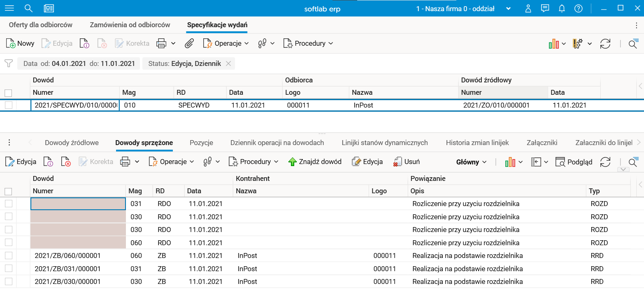Click the Nowy button
Viewport: 644px width, 293px height.
tap(20, 43)
